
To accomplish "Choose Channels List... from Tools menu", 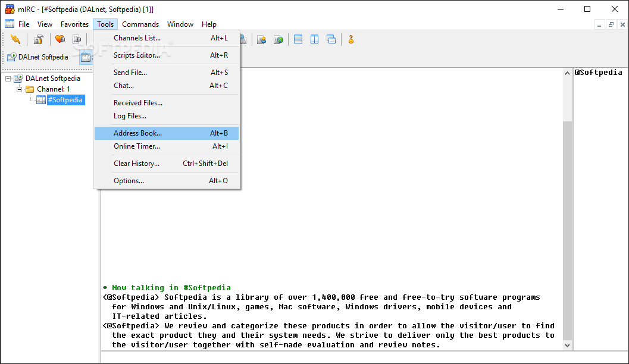I will (167, 38).
